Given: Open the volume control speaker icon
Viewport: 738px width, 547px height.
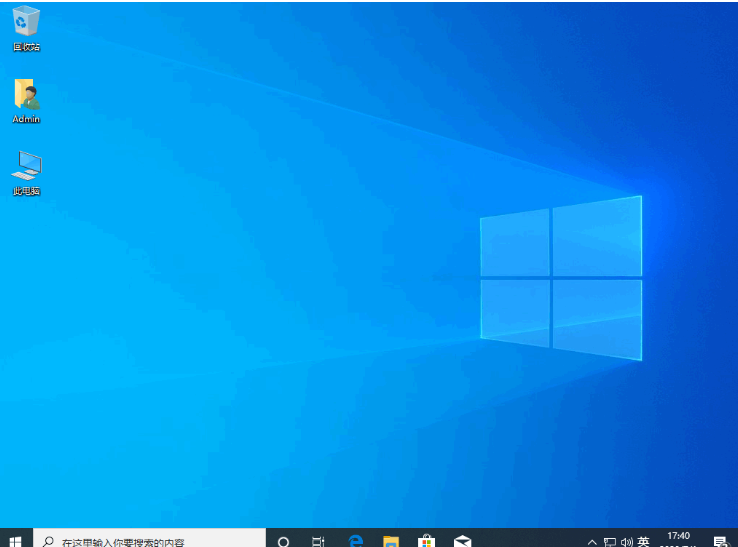Looking at the screenshot, I should (626, 541).
